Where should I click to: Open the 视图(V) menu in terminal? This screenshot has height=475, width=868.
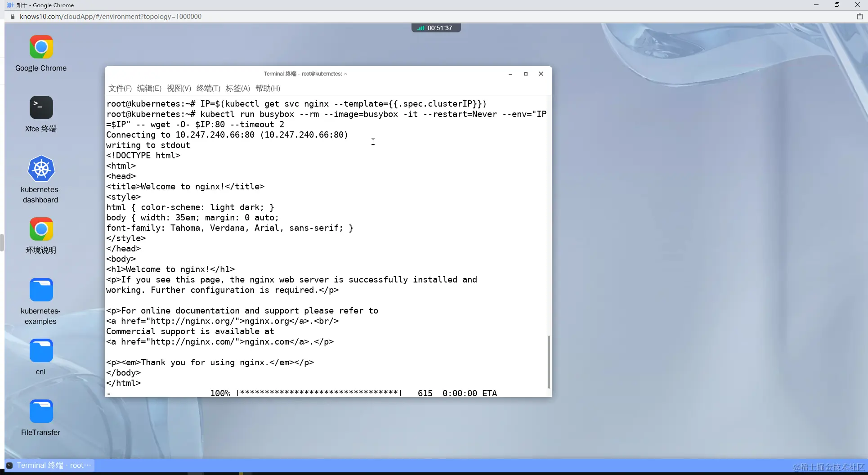(179, 88)
